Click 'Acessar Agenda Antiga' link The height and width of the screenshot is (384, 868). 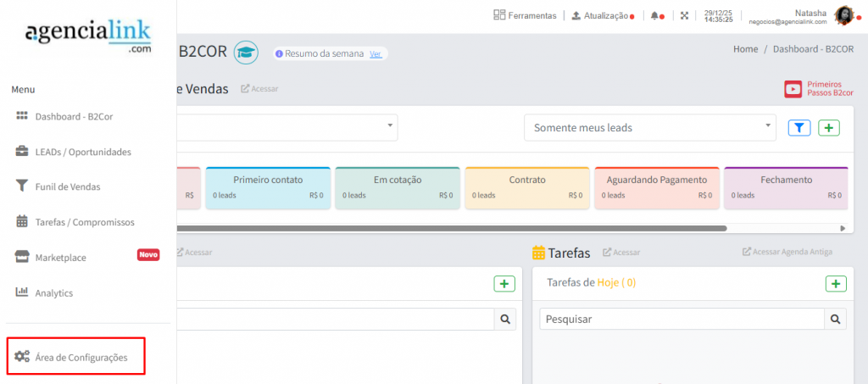pos(787,252)
